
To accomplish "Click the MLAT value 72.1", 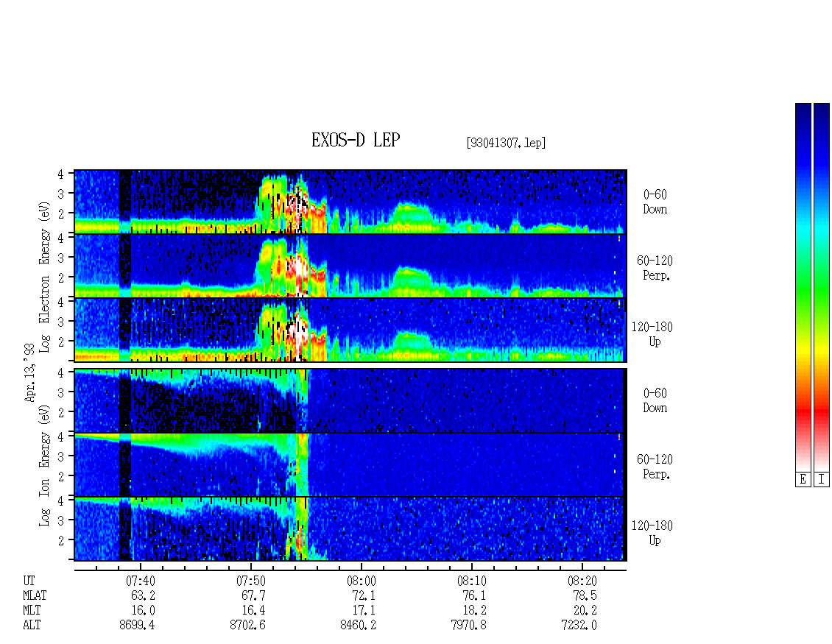I will tap(364, 595).
